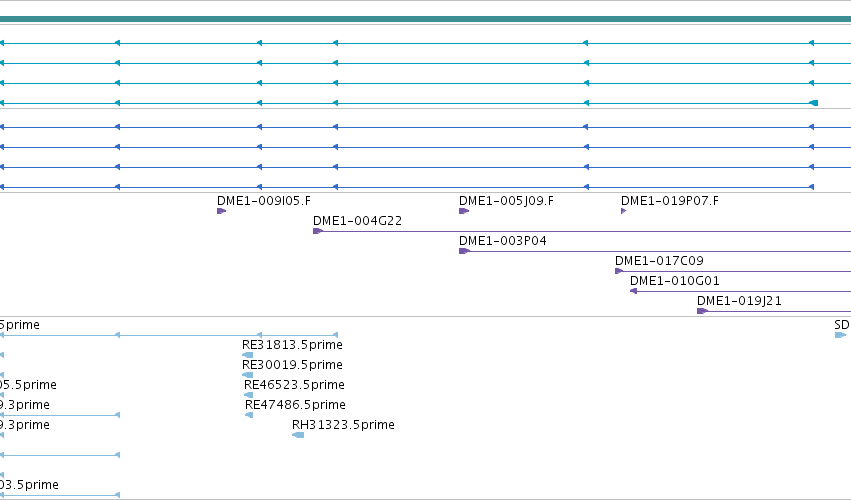Click the DME1-003P04 feature label
The height and width of the screenshot is (500, 851).
[503, 241]
